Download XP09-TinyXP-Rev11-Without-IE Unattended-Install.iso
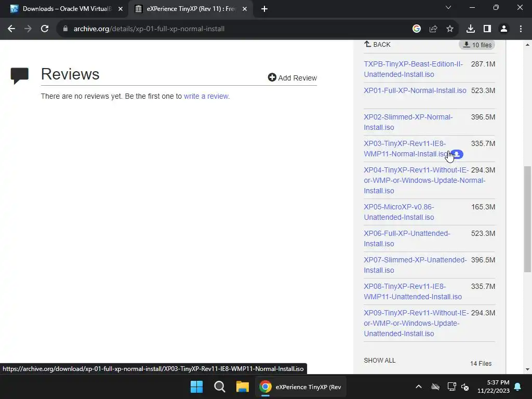Image resolution: width=532 pixels, height=399 pixels. tap(416, 323)
